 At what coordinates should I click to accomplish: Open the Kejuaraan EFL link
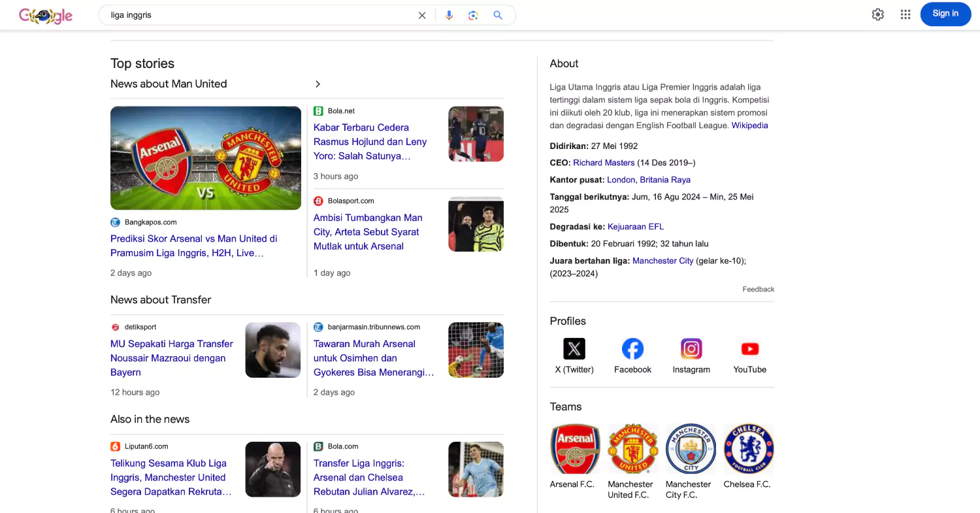coord(636,227)
